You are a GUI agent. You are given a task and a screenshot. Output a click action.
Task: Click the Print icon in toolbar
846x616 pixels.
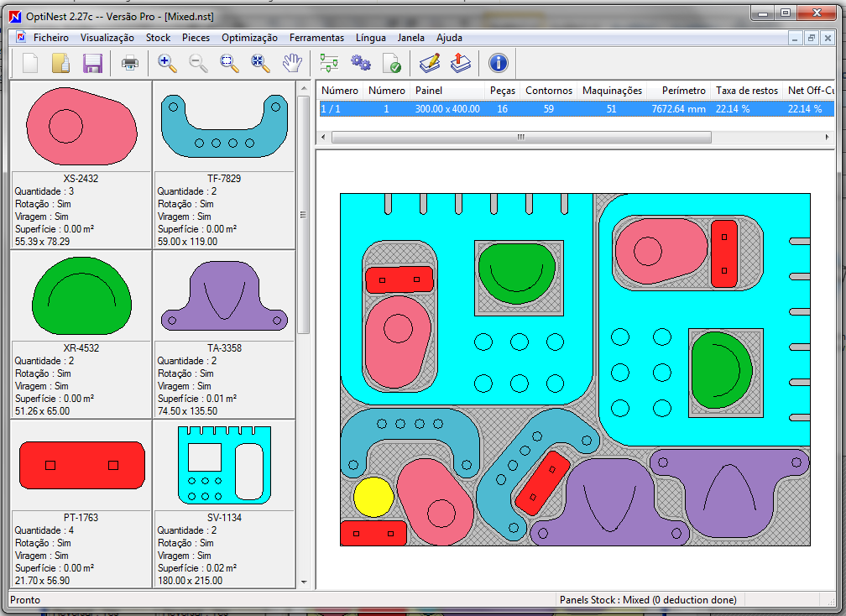(x=130, y=63)
